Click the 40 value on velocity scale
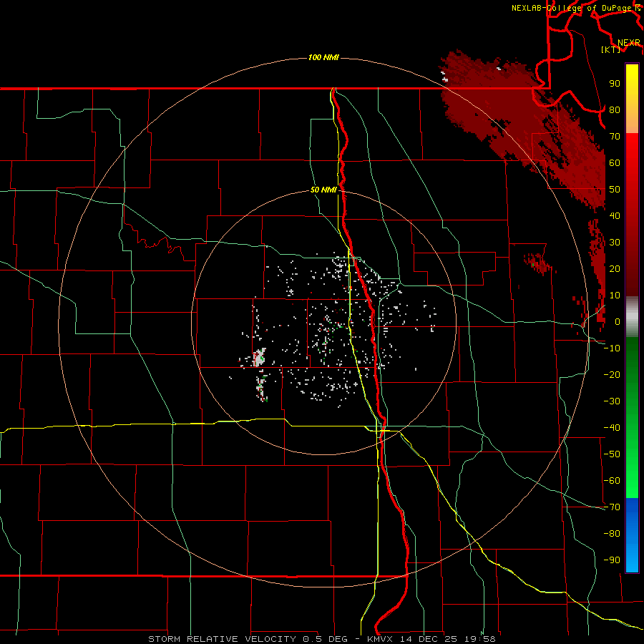The width and height of the screenshot is (644, 644). pos(615,215)
